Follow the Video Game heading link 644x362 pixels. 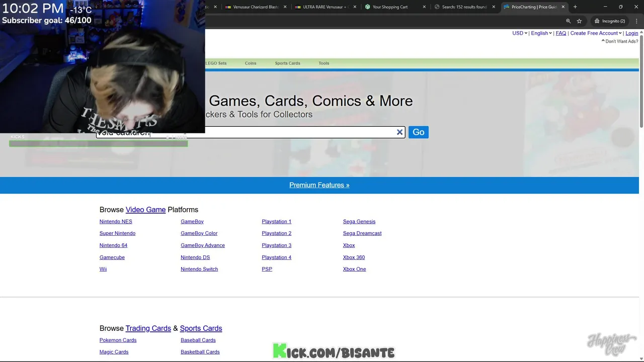pos(145,210)
